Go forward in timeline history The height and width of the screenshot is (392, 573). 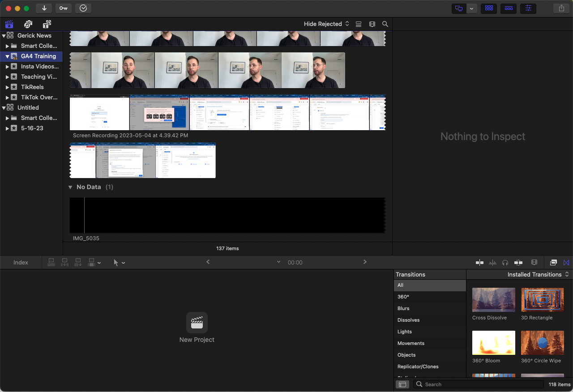pyautogui.click(x=365, y=262)
